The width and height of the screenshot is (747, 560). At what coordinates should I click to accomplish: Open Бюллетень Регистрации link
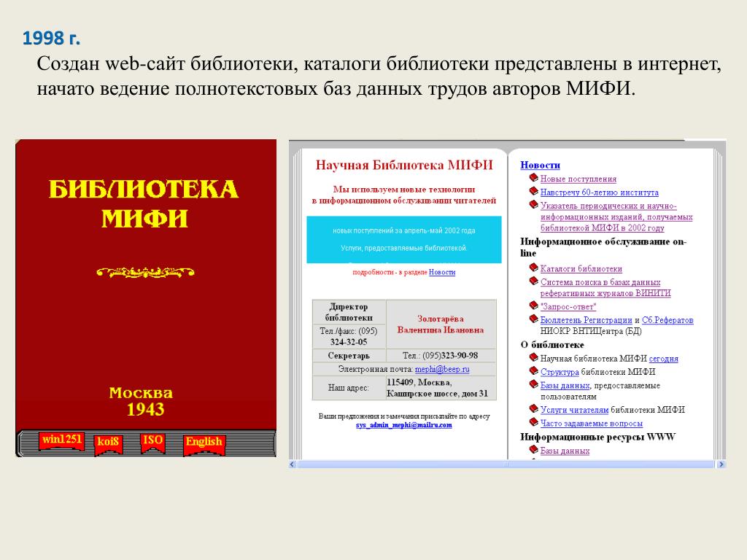pyautogui.click(x=586, y=320)
